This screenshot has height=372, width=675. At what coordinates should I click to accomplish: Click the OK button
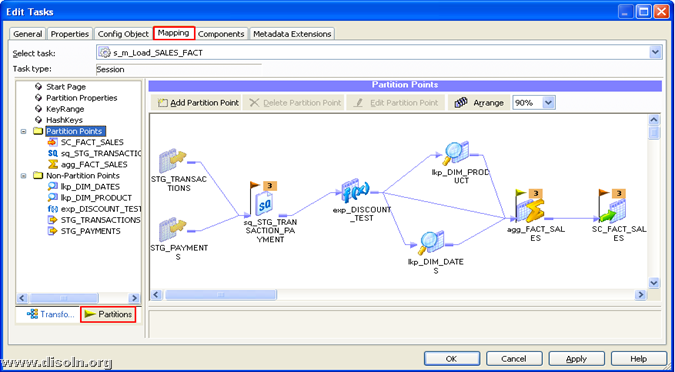coord(452,359)
